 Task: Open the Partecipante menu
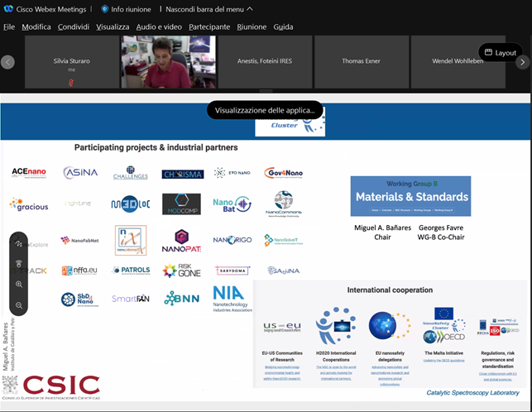pyautogui.click(x=209, y=26)
